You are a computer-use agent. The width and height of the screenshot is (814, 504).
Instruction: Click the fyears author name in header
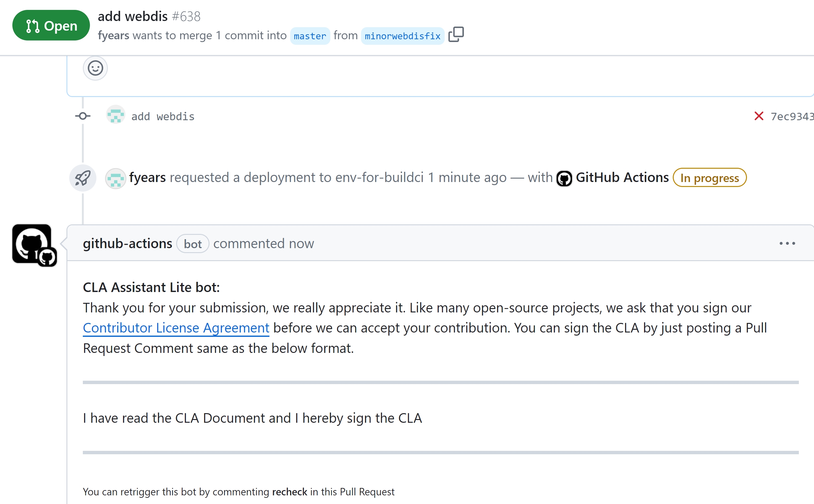(114, 35)
